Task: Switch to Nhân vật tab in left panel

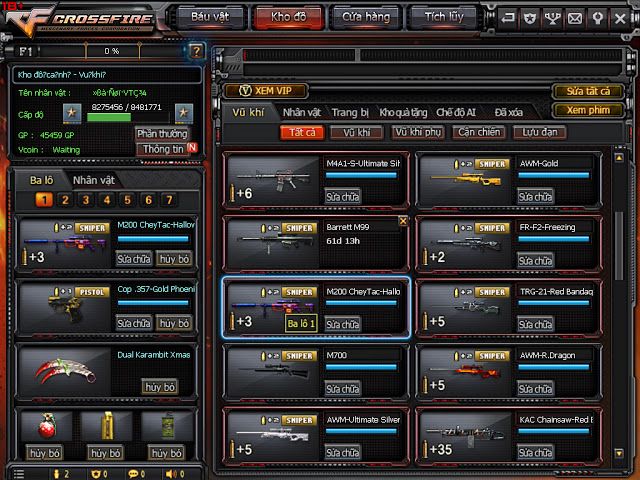Action: tap(94, 180)
